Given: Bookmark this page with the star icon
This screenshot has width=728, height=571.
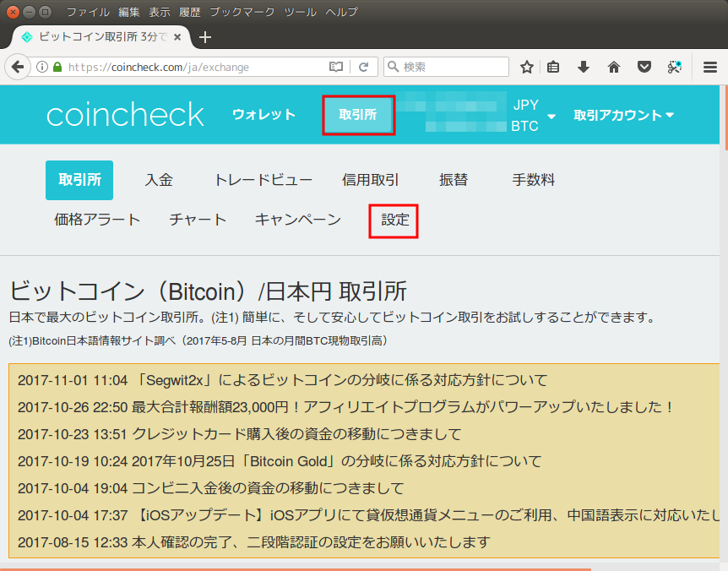Looking at the screenshot, I should [527, 67].
